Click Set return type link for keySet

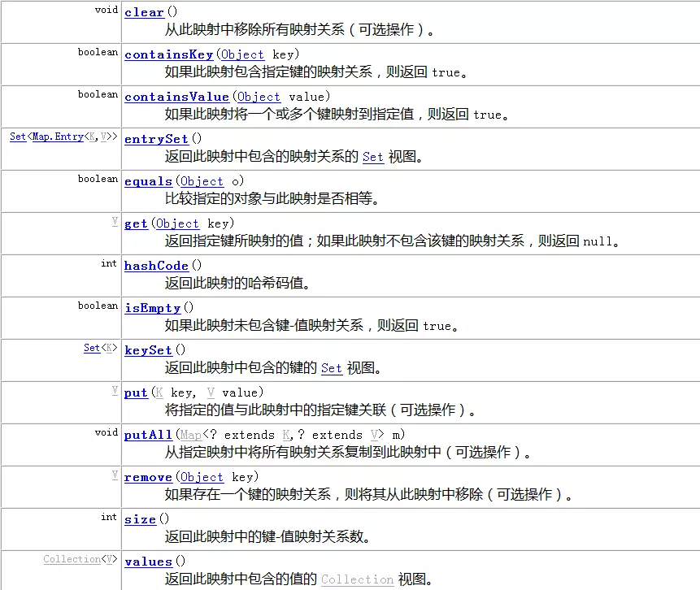[x=92, y=348]
